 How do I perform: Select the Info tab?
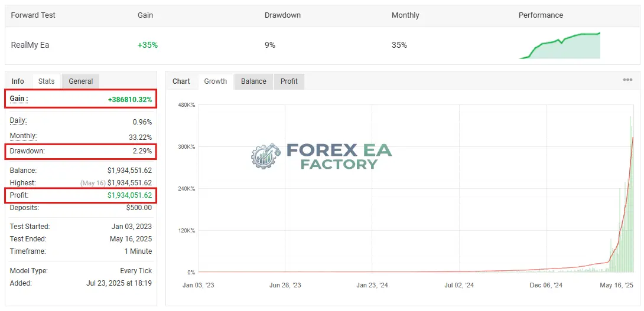18,81
